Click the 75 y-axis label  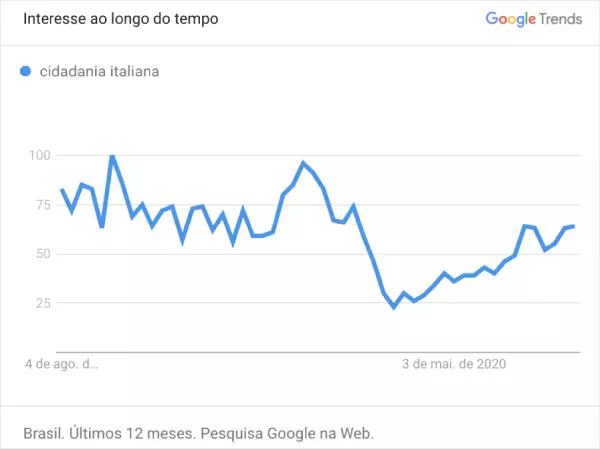(43, 205)
